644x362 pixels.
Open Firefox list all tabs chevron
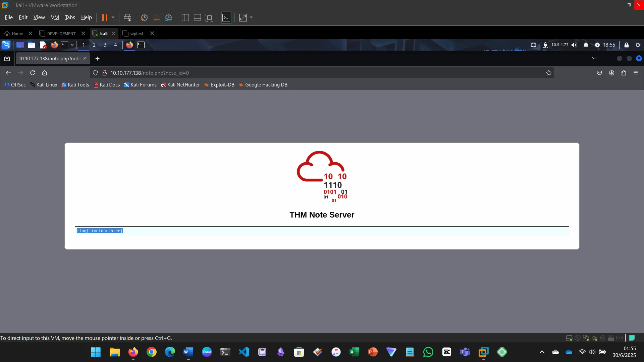click(x=594, y=58)
